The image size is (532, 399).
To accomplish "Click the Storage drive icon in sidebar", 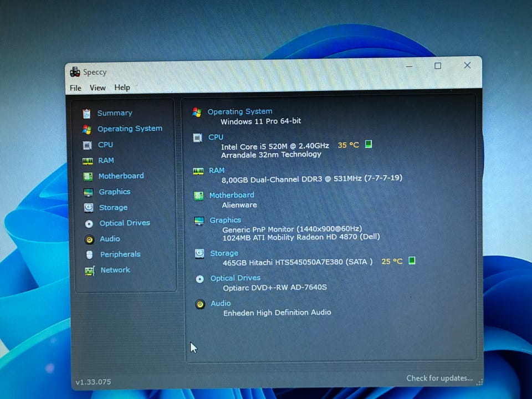I will tap(89, 208).
